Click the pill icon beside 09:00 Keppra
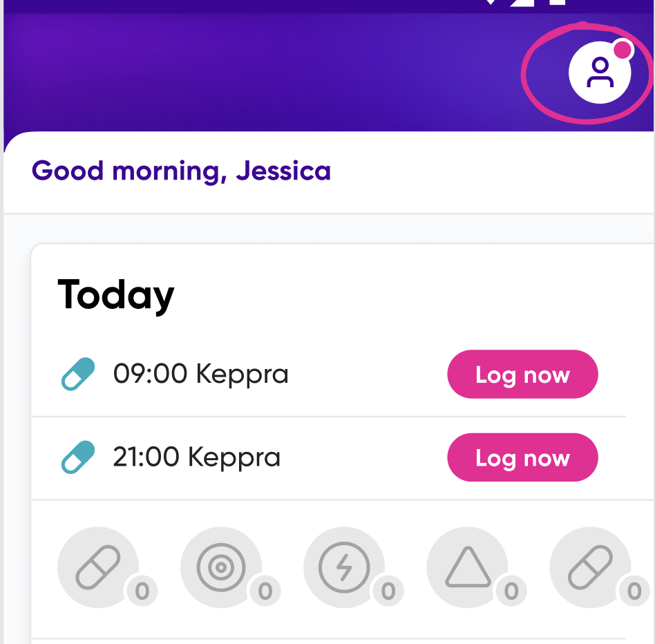This screenshot has width=655, height=644. pos(78,374)
